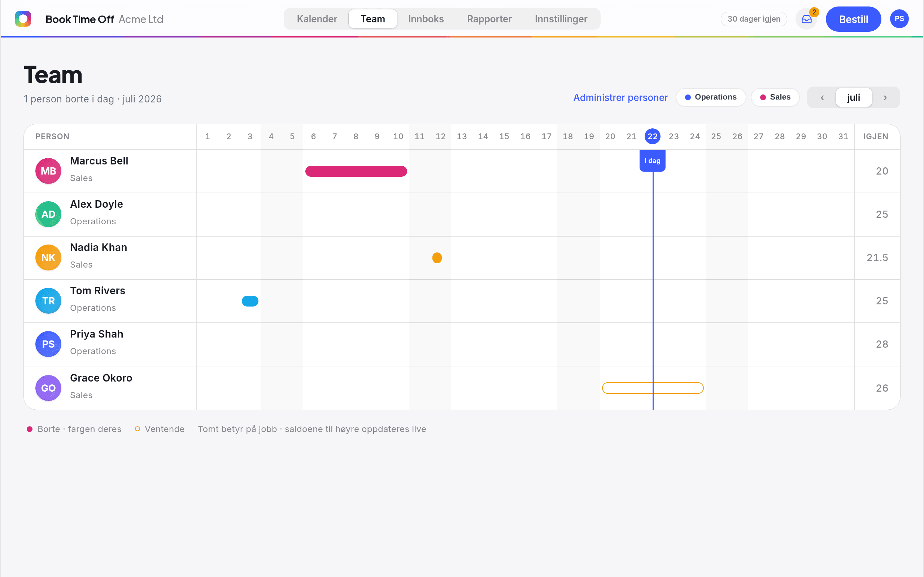Select Alex Doyle's AD avatar

(x=48, y=214)
